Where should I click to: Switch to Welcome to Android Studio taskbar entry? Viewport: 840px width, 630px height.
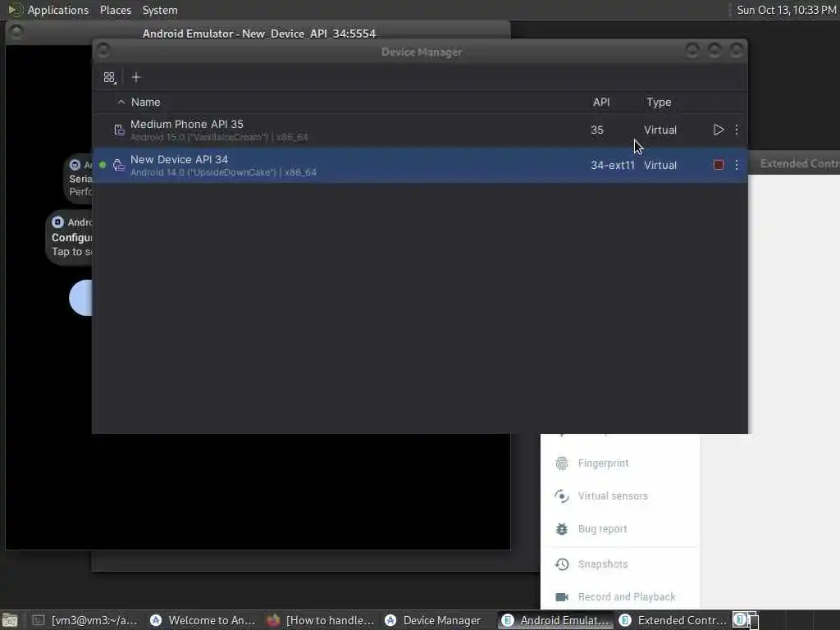(203, 620)
